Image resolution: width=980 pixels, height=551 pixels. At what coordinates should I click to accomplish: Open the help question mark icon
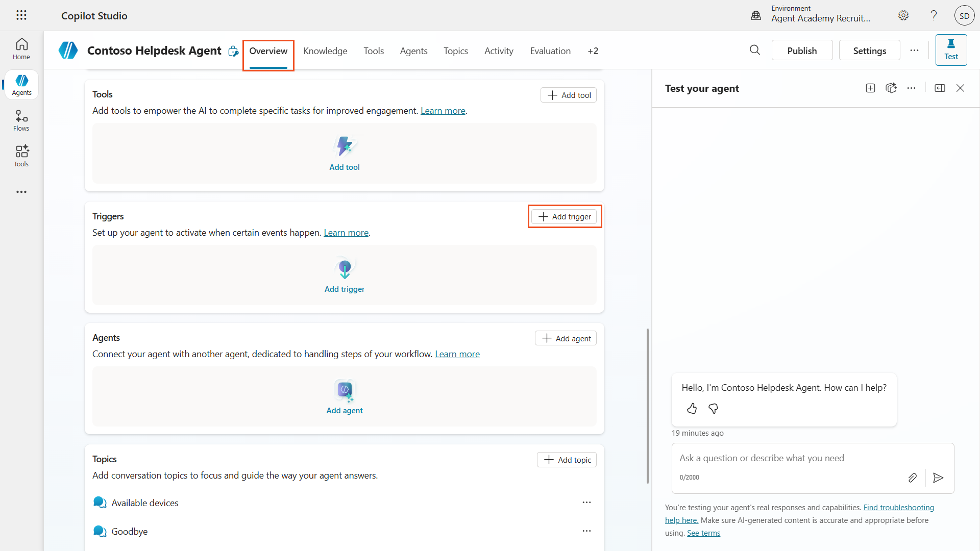tap(934, 15)
